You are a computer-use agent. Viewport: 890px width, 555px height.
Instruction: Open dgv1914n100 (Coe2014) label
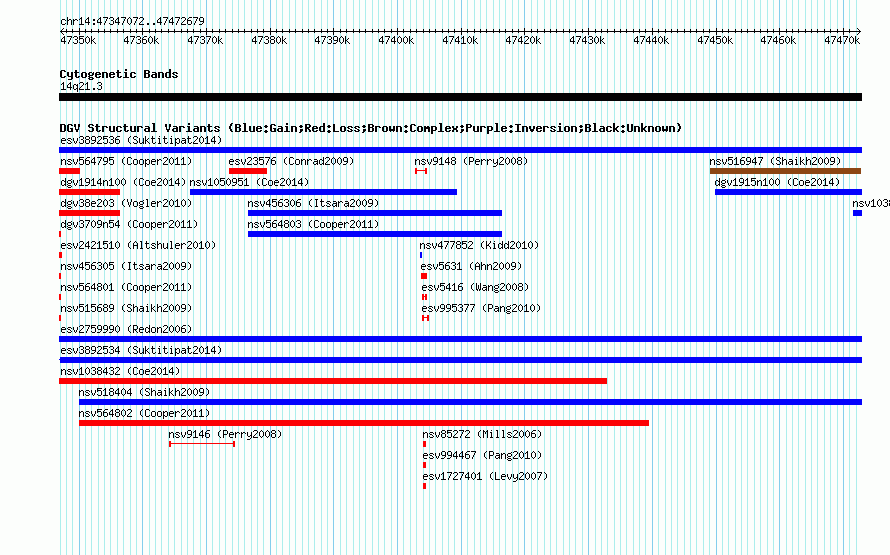[x=123, y=182]
